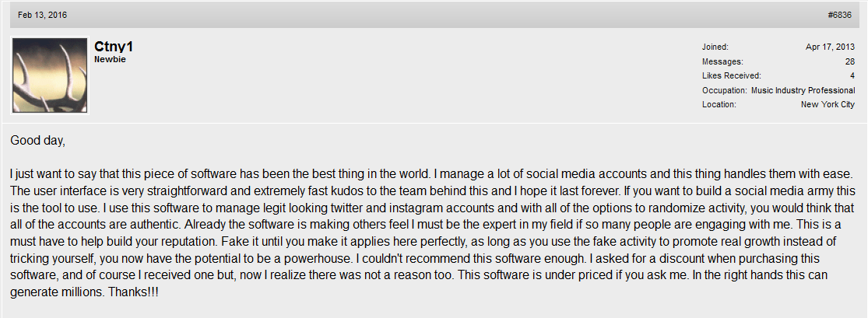The height and width of the screenshot is (318, 868).
Task: Click the phrase "I just want to say"
Action: (52, 173)
